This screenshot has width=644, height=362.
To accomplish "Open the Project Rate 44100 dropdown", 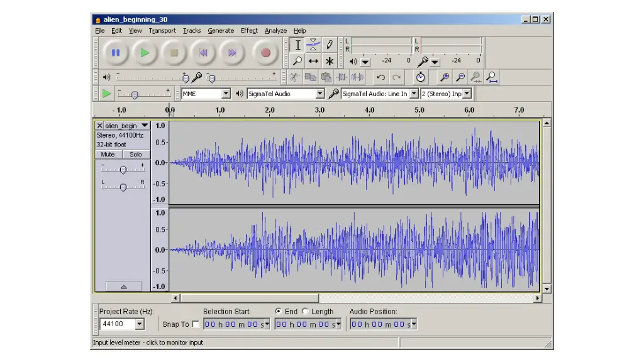I will click(x=140, y=324).
